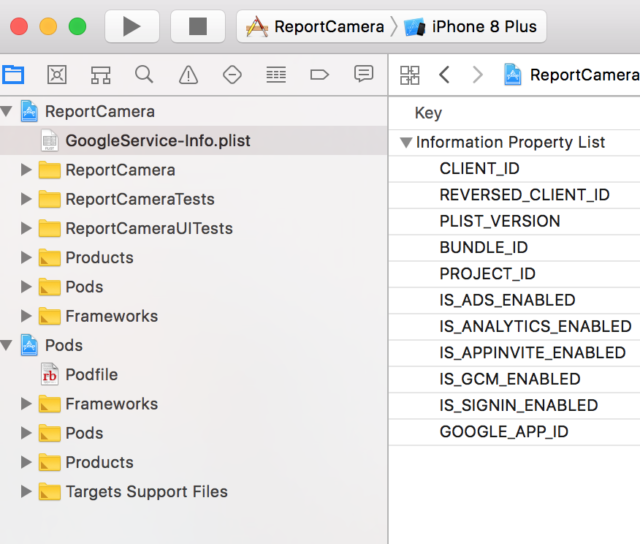Screen dimensions: 640x544
Task: Expand Frameworks folder under Pods project
Action: 26,404
